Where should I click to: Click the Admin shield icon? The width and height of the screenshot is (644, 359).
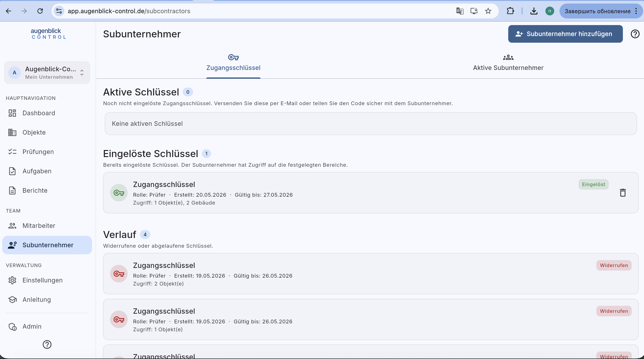pos(13,326)
